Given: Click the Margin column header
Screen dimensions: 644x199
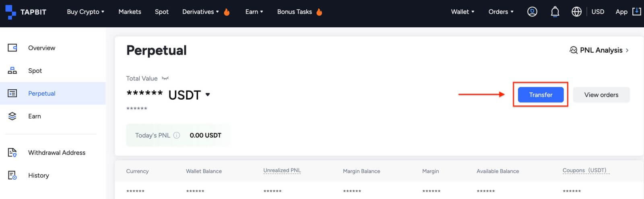Looking at the screenshot, I should [431, 171].
